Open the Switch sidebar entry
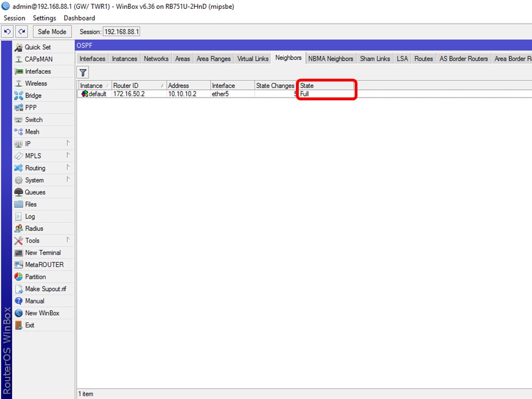Screen dimensions: 532x399 click(43, 120)
